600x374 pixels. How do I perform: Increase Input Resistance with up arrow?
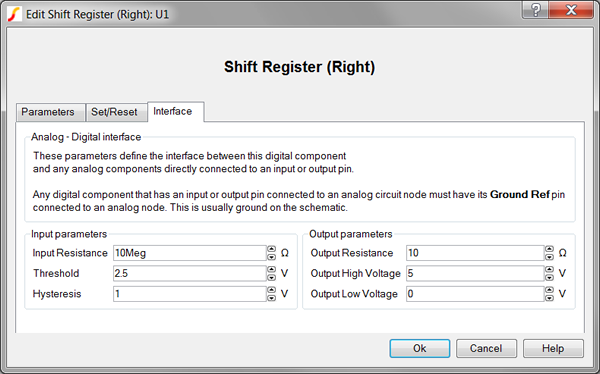271,249
